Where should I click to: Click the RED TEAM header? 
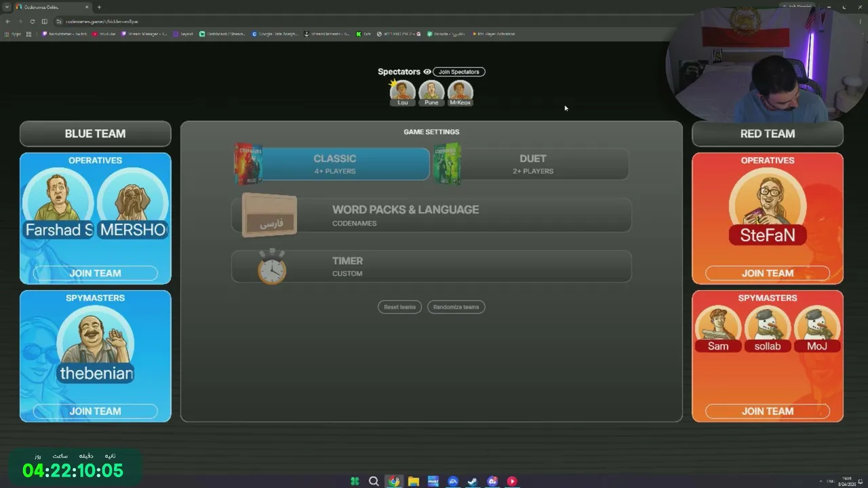(x=768, y=134)
